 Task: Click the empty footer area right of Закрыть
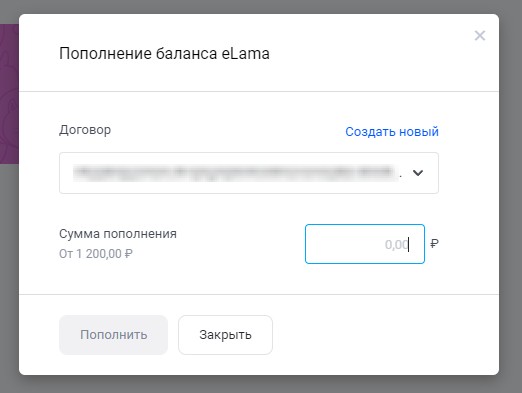386,335
